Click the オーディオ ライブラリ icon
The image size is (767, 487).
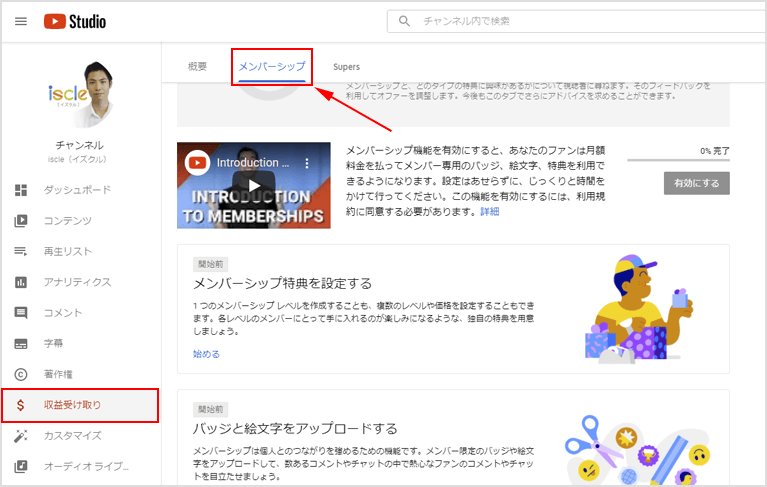21,466
